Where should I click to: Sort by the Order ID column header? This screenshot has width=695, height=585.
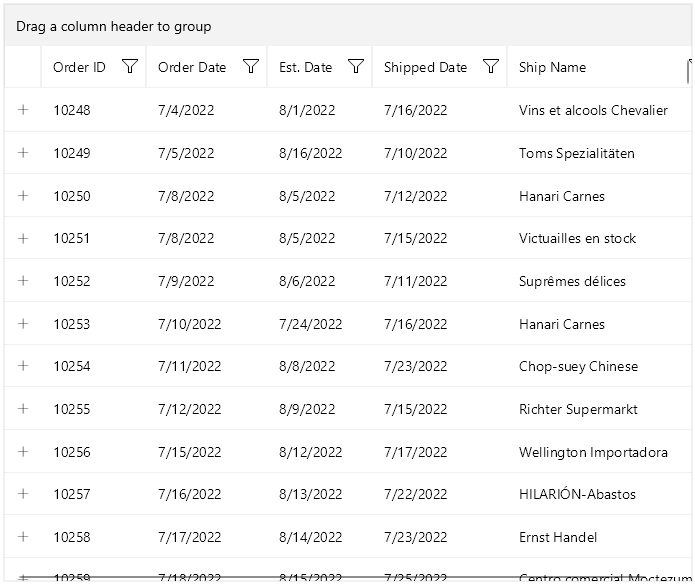[79, 67]
